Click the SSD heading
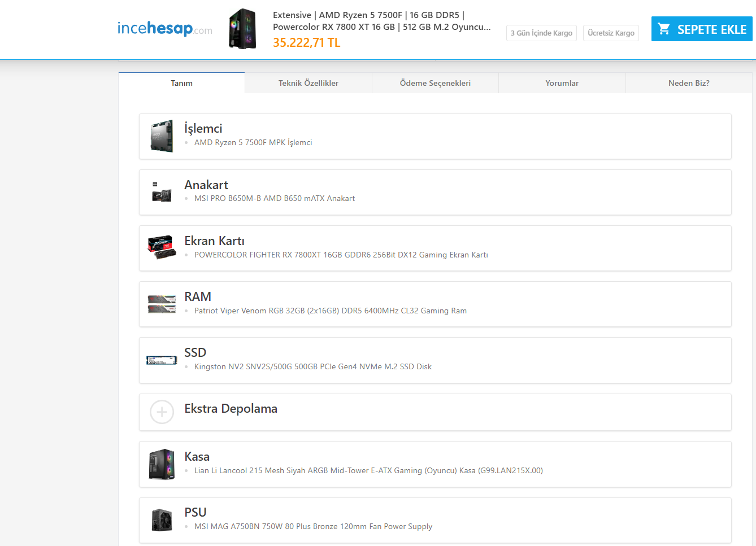 (195, 352)
